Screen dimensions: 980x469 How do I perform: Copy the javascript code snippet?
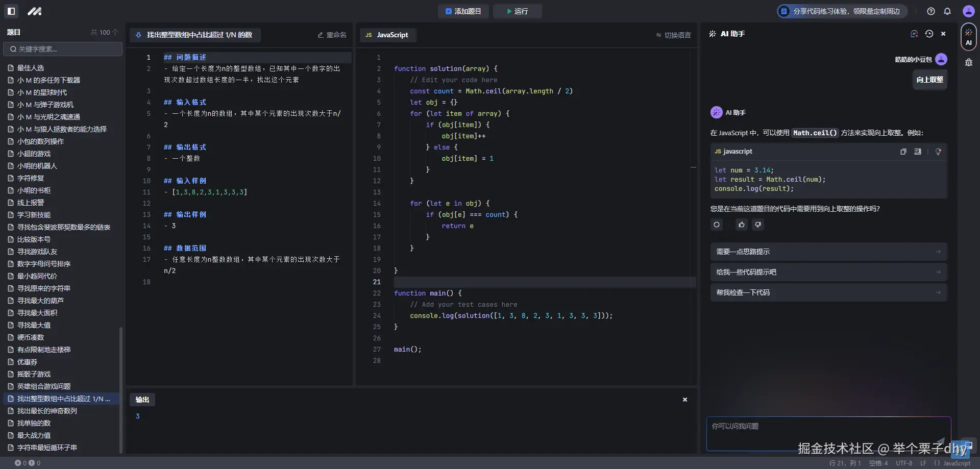903,152
